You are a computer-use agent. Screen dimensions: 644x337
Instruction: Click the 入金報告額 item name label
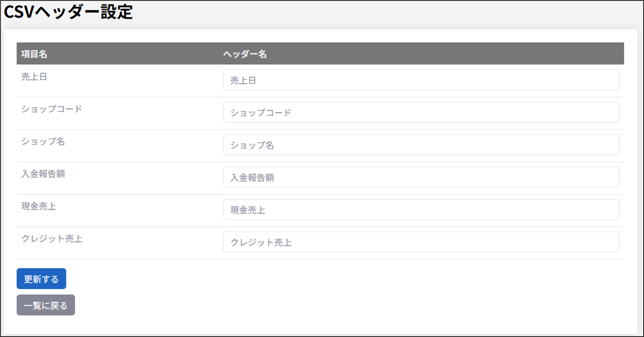[x=43, y=174]
